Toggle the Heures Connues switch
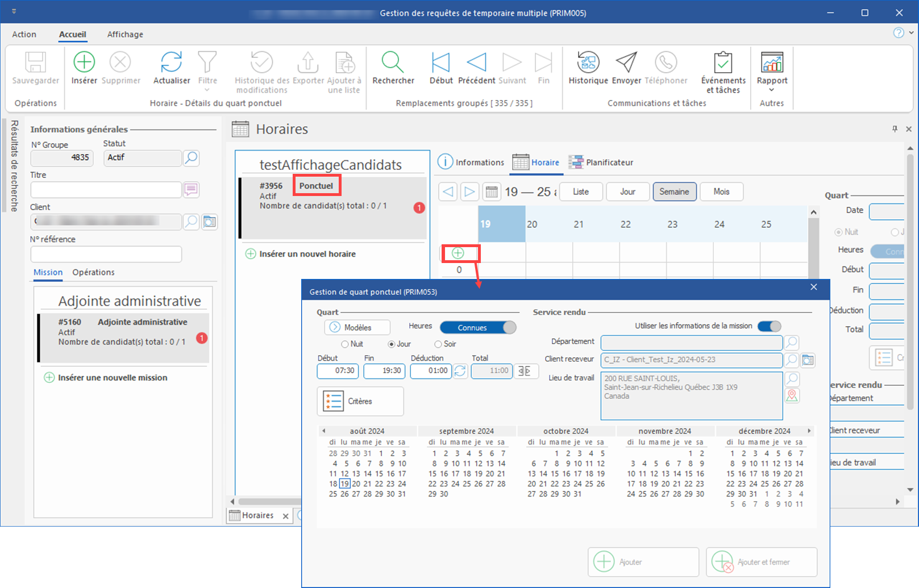This screenshot has width=919, height=588. [477, 327]
